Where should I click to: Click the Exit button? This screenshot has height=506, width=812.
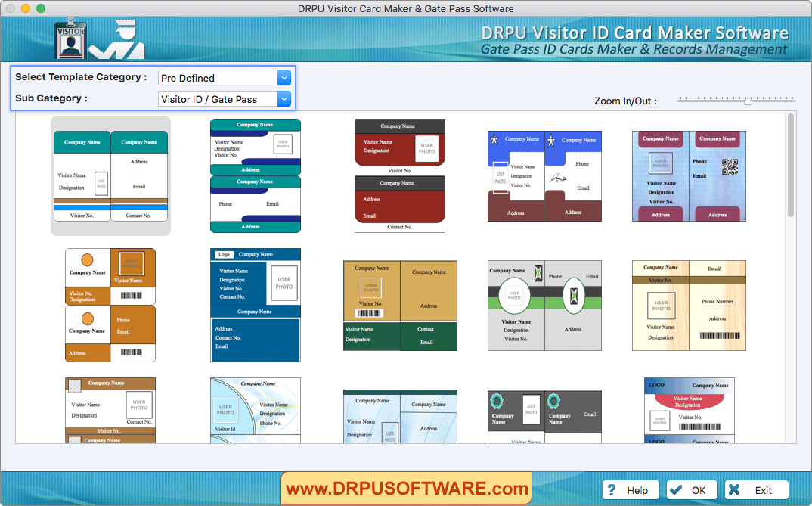tap(757, 490)
